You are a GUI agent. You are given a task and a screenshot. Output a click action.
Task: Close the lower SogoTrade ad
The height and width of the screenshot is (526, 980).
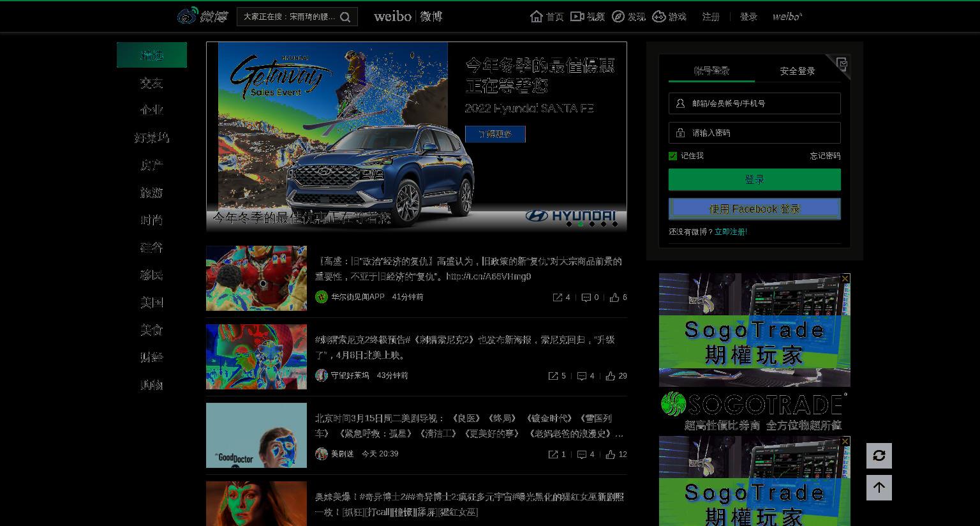click(x=845, y=441)
